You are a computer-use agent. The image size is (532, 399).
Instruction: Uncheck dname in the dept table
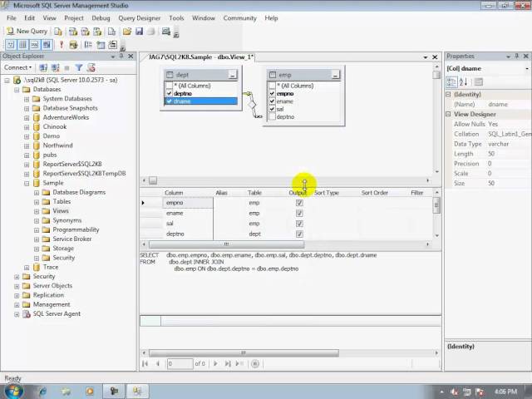(x=169, y=101)
